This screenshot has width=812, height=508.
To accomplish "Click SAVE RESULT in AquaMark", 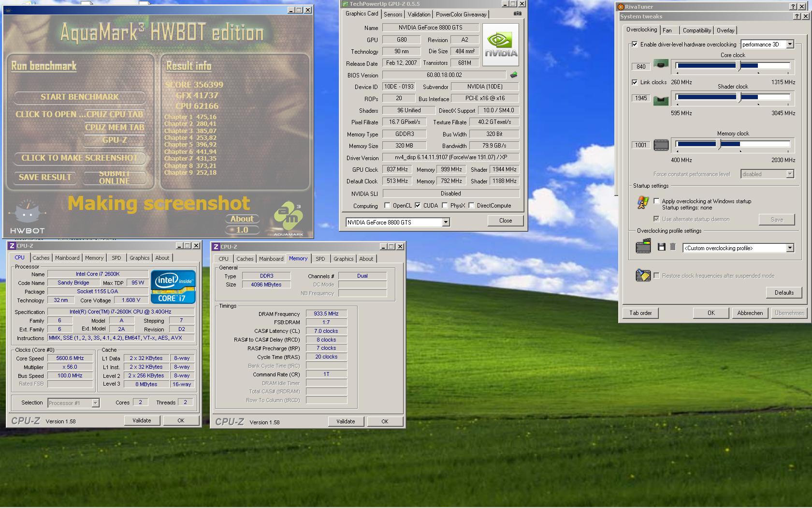I will click(45, 177).
